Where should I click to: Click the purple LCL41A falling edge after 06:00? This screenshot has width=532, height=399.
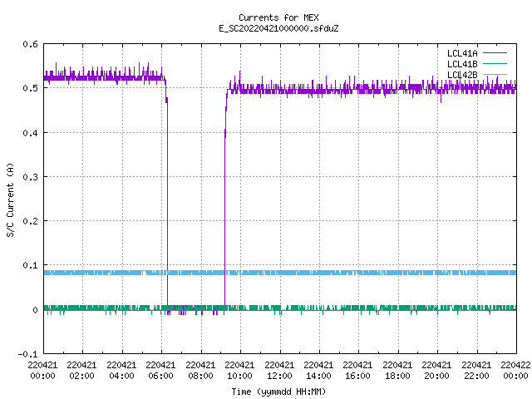pyautogui.click(x=167, y=204)
